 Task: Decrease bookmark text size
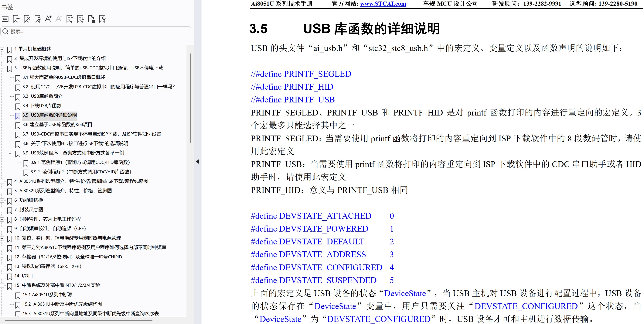click(59, 19)
